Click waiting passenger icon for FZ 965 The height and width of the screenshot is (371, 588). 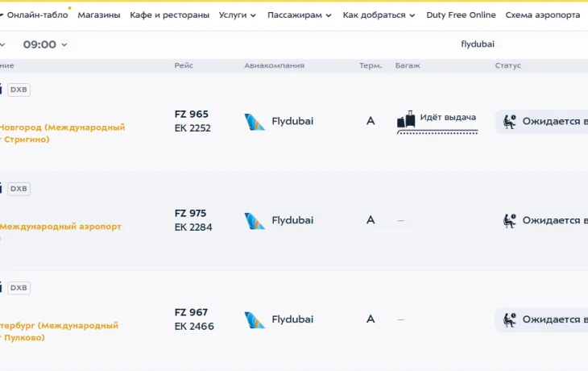click(x=510, y=122)
